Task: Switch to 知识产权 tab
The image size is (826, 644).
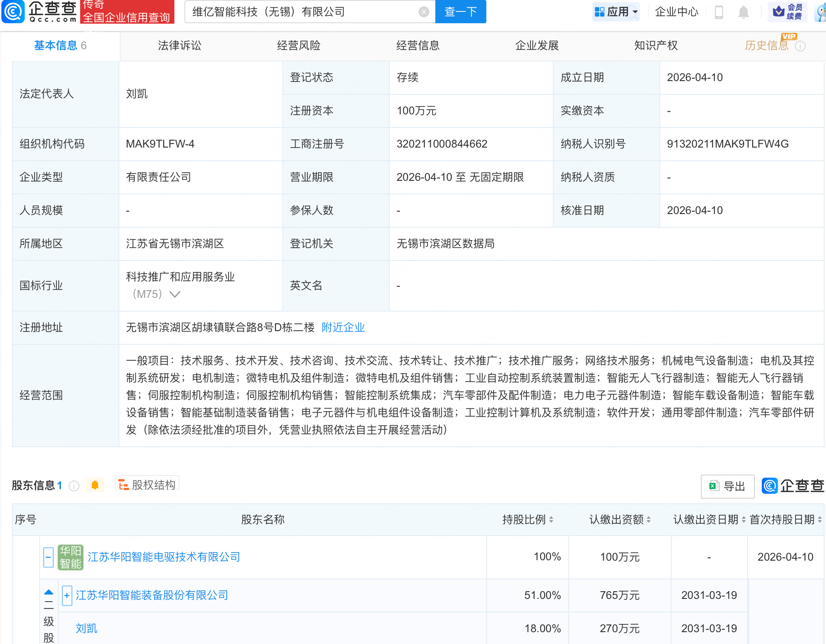Action: tap(656, 46)
